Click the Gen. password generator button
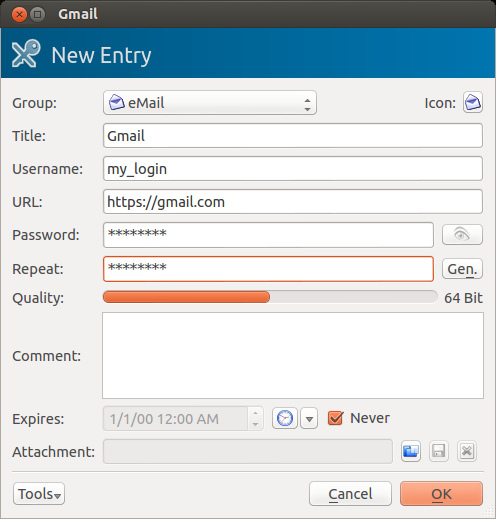This screenshot has height=519, width=496. [462, 269]
